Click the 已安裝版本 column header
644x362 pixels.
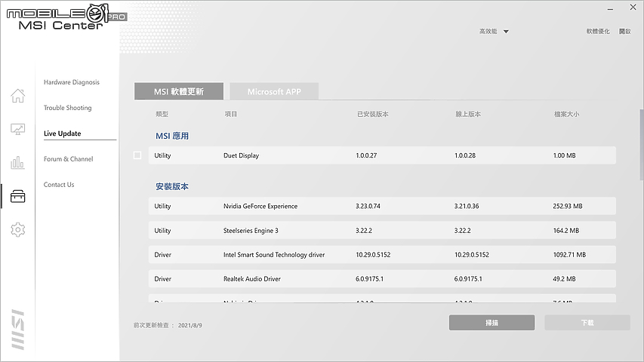point(372,114)
